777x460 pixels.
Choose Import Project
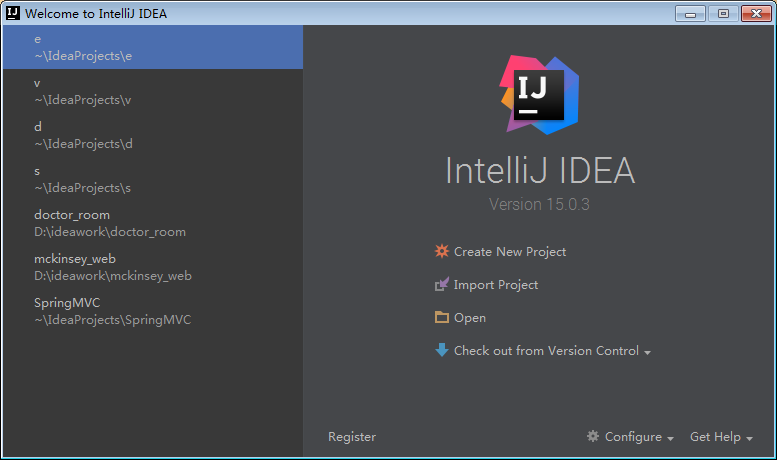point(496,285)
